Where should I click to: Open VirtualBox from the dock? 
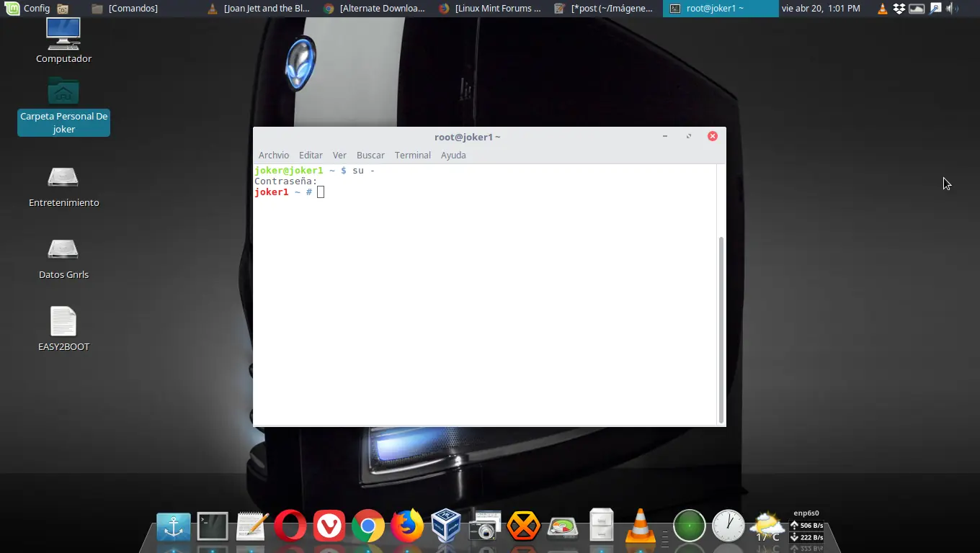tap(446, 526)
